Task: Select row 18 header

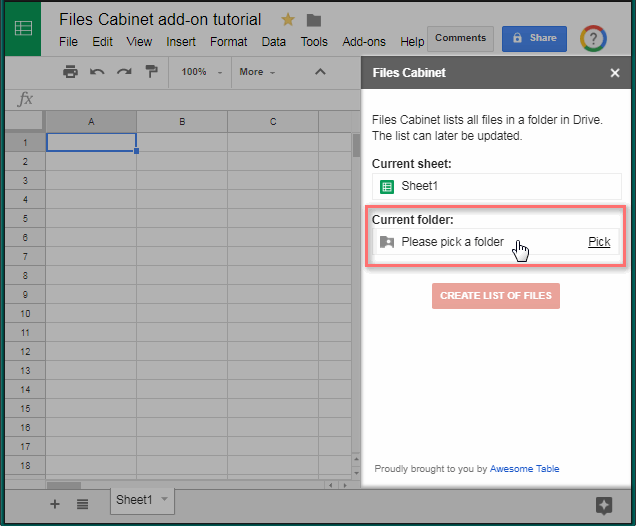Action: pos(25,466)
